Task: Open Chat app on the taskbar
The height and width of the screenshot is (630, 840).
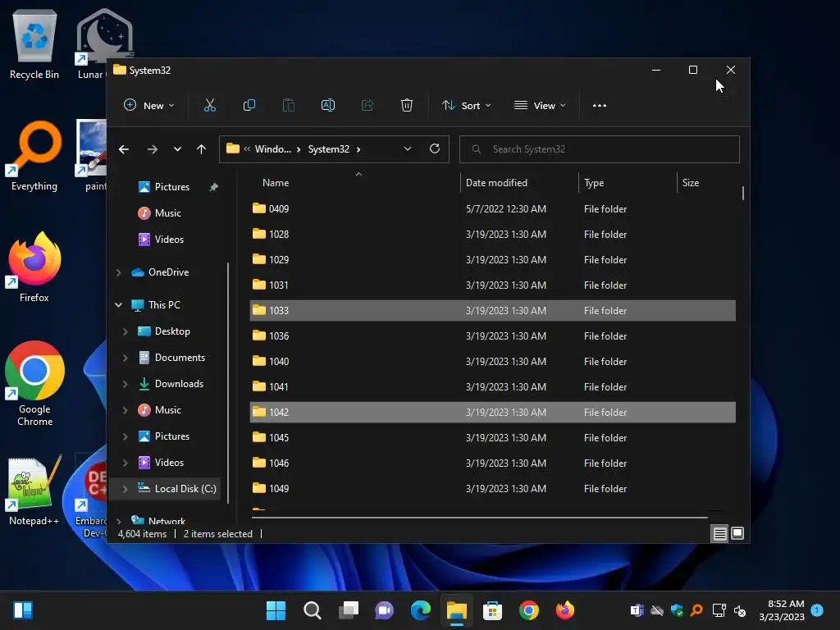Action: point(384,610)
